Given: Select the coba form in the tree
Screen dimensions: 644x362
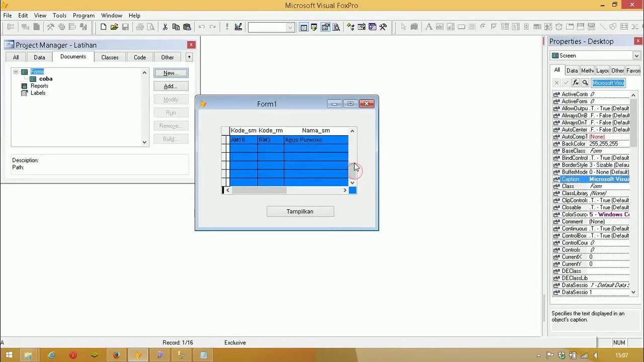Looking at the screenshot, I should pos(46,79).
